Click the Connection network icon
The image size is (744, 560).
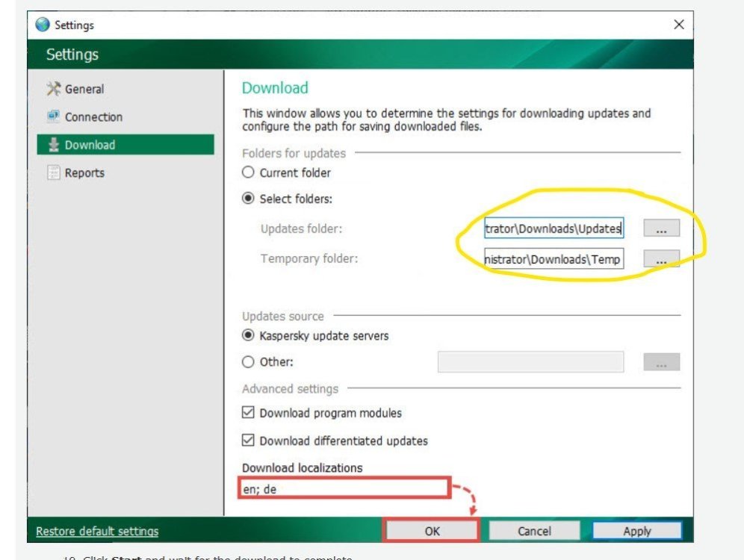[x=53, y=116]
